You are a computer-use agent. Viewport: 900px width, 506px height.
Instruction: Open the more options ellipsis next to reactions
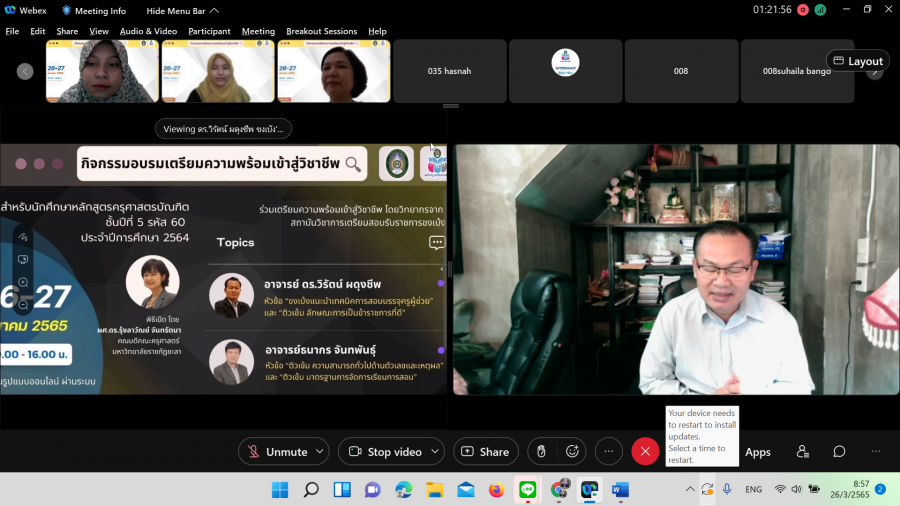(x=609, y=452)
